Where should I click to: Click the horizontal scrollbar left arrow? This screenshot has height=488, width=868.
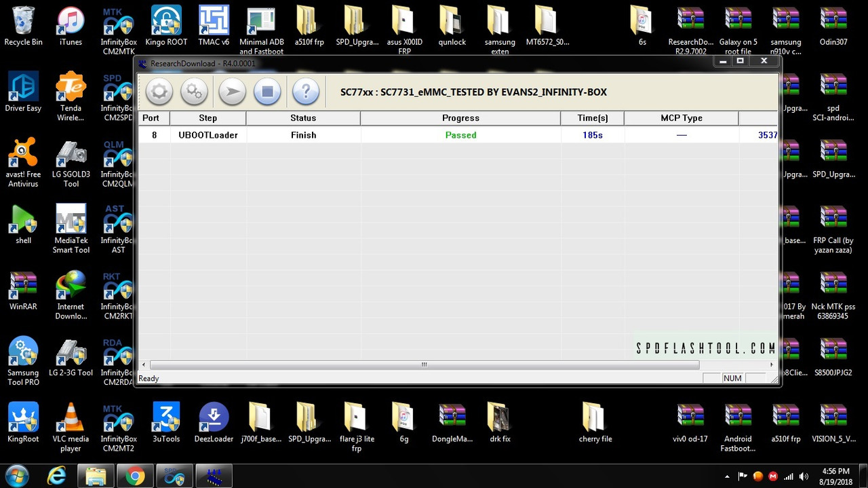144,364
